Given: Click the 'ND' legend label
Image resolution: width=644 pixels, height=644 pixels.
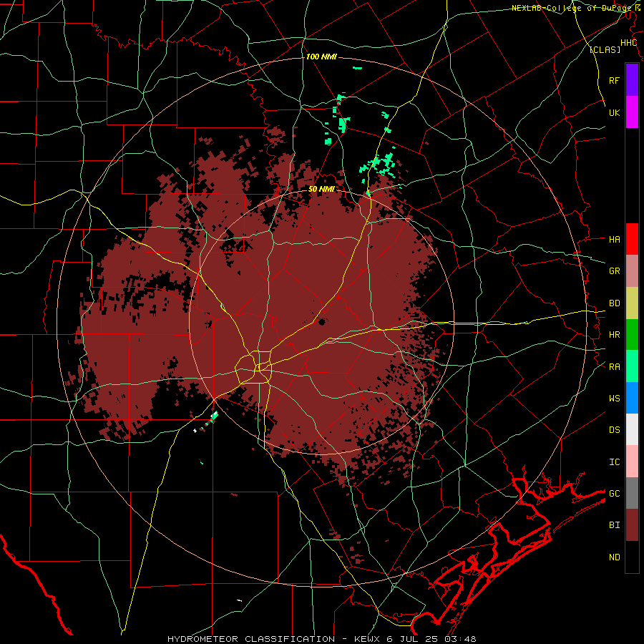Looking at the screenshot, I should [x=614, y=557].
